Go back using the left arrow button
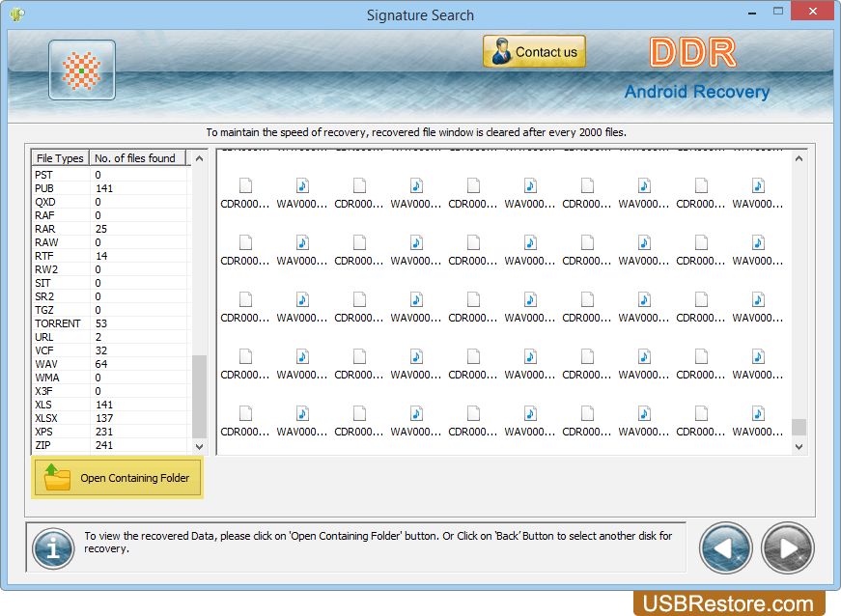841x616 pixels. (725, 547)
